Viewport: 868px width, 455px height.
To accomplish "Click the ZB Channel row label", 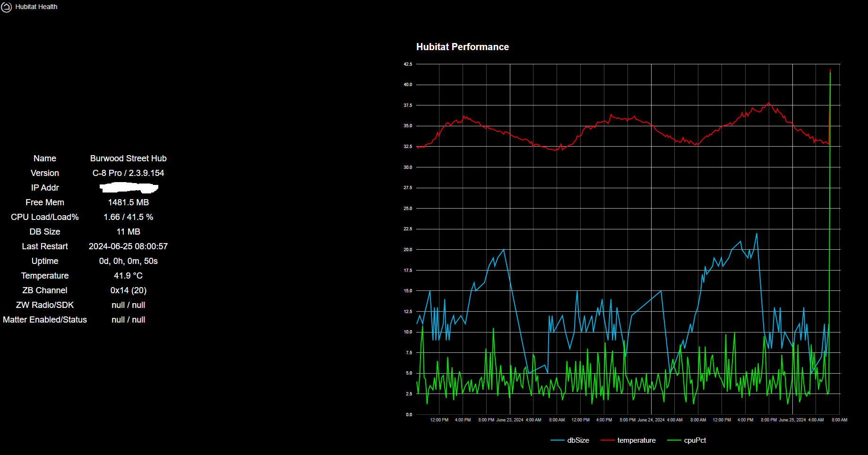I will [x=45, y=290].
